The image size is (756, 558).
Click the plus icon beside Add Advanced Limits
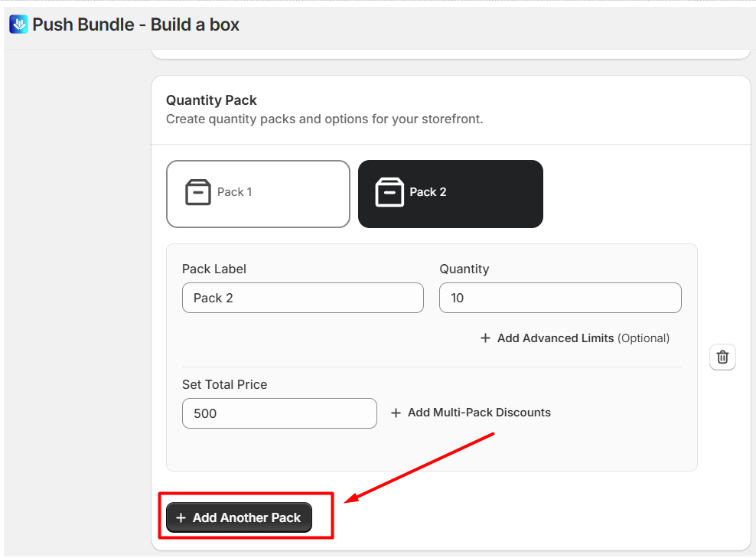pyautogui.click(x=485, y=338)
